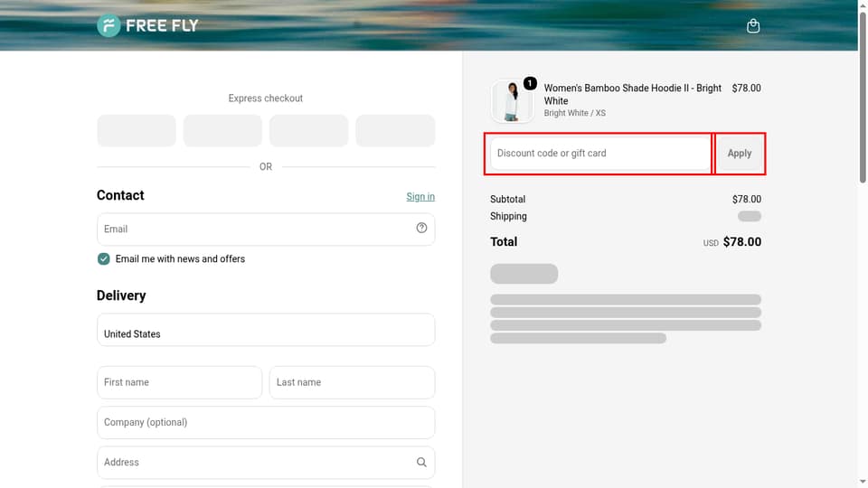
Task: Open the United States country dropdown
Action: [x=266, y=330]
